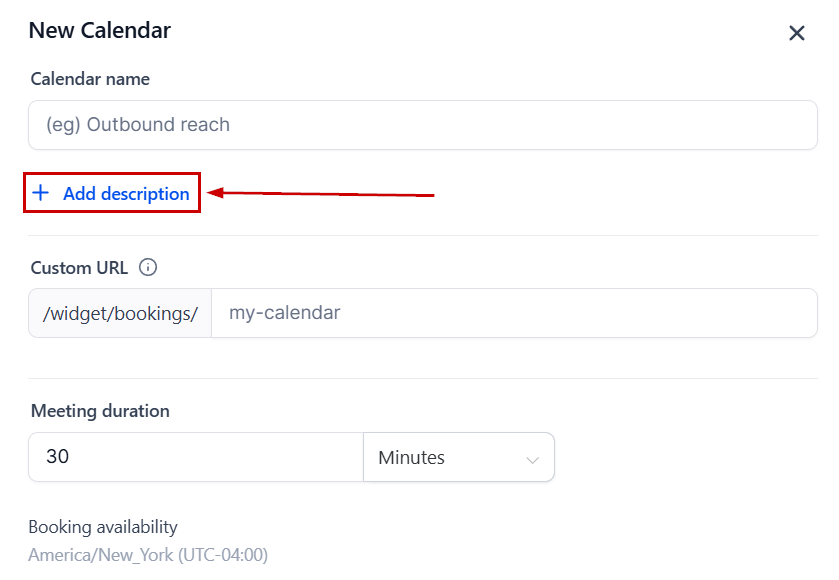Click the Custom URL label
Screen dimensions: 839x580
point(79,267)
